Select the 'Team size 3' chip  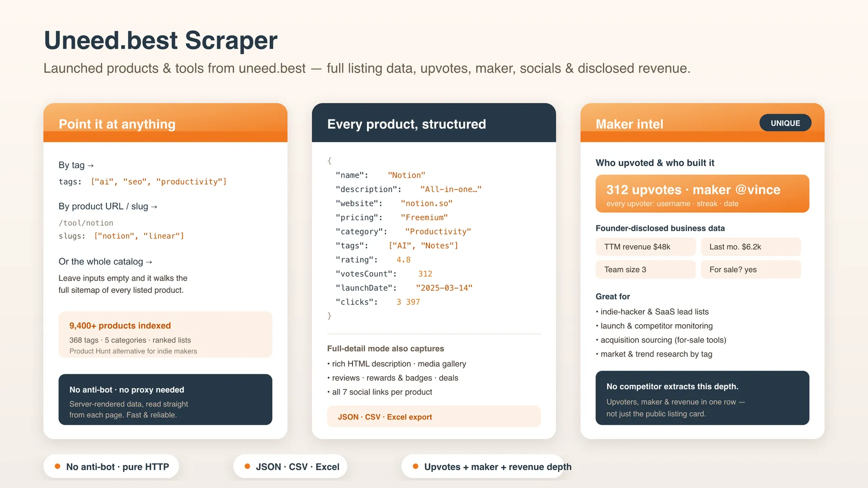[x=646, y=269]
